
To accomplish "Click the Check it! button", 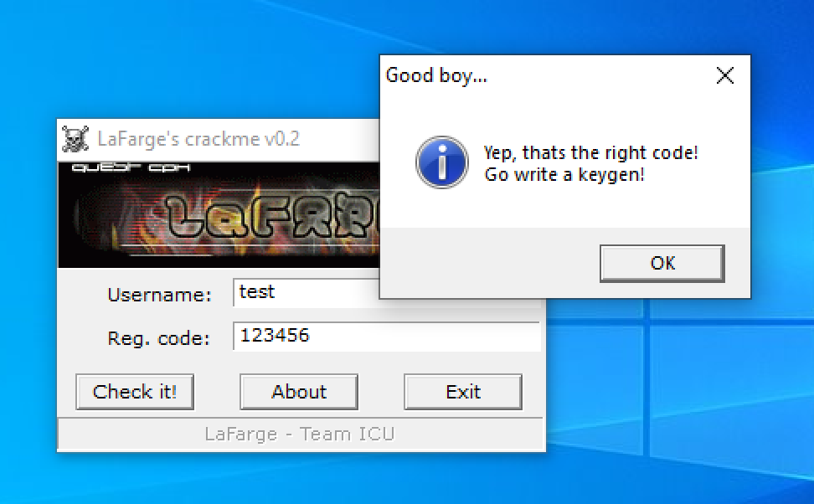I will coord(135,392).
